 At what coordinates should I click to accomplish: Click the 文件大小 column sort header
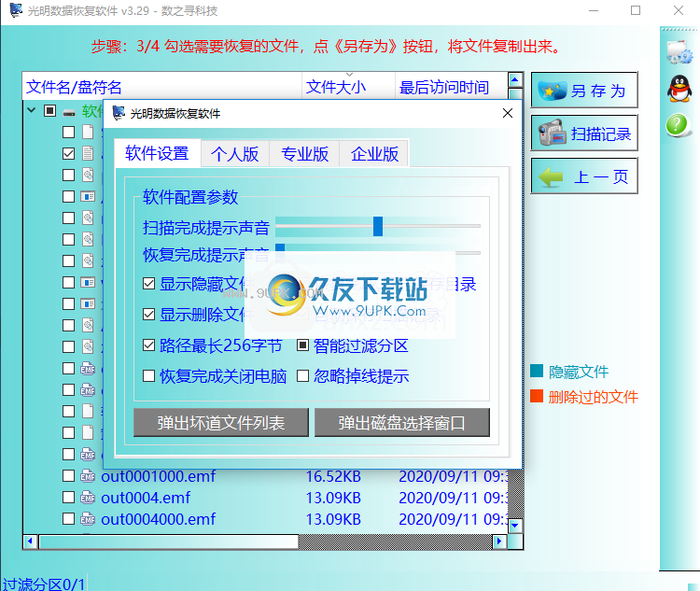pyautogui.click(x=348, y=86)
